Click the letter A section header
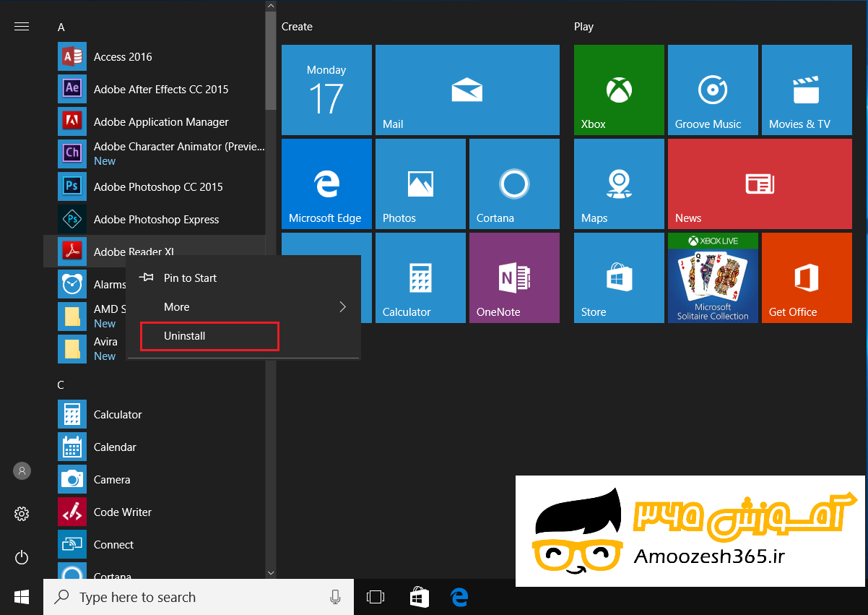This screenshot has width=868, height=615. click(61, 27)
